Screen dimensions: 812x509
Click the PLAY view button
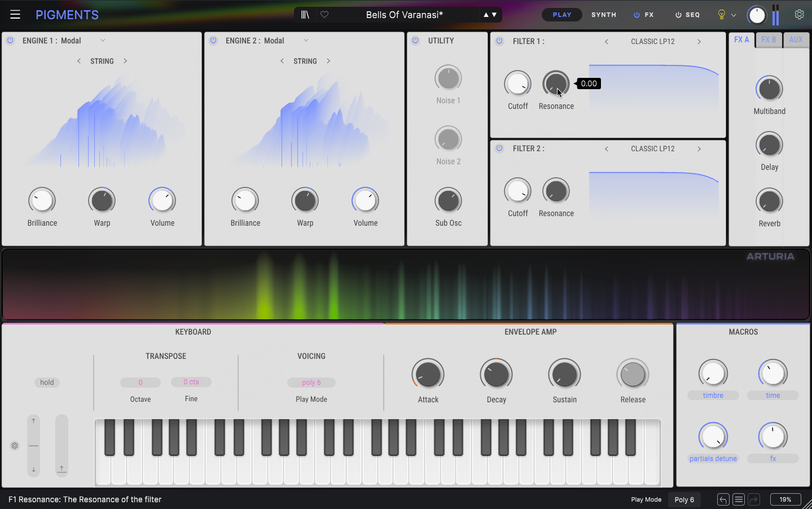point(561,15)
